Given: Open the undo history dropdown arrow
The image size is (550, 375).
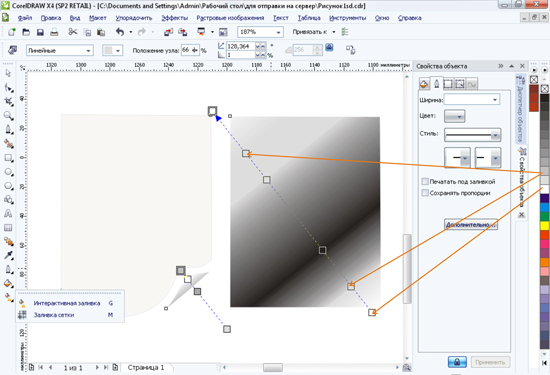Looking at the screenshot, I should coord(131,32).
